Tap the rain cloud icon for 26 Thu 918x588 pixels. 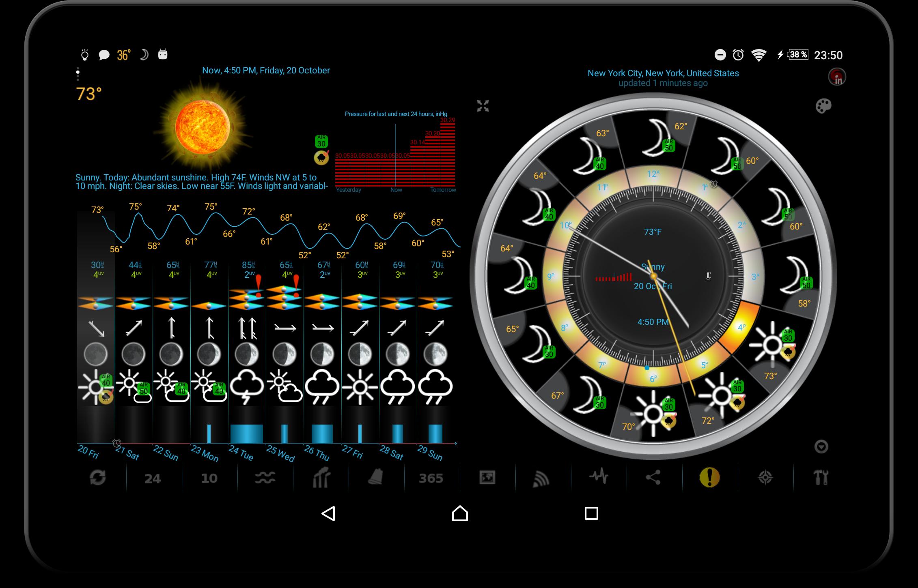coord(322,387)
